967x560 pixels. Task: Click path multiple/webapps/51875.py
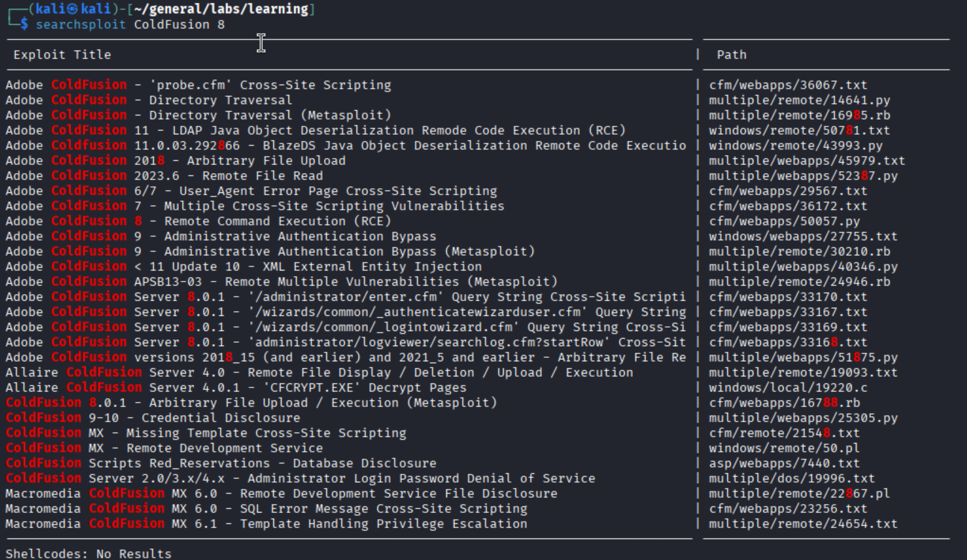click(x=803, y=357)
